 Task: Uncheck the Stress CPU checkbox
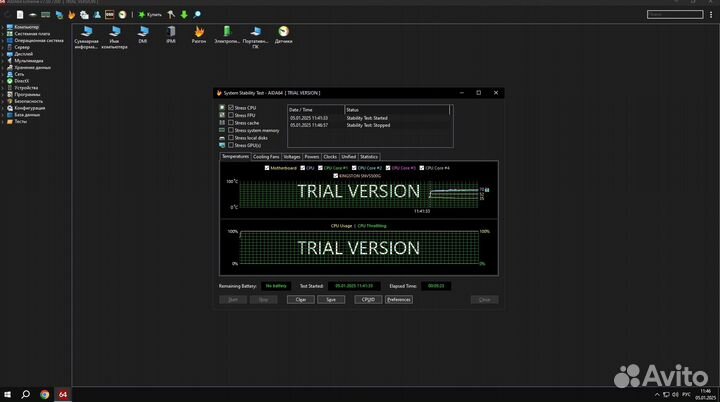(231, 107)
